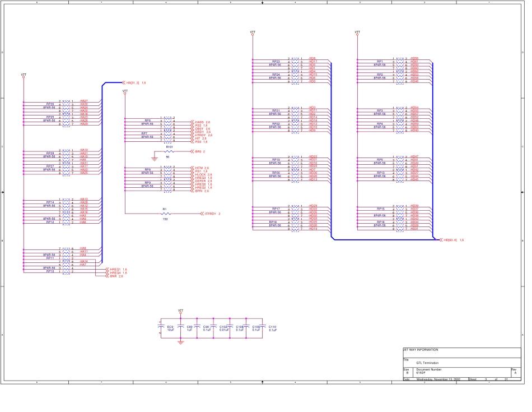Click the VTT power symbol above the capacitors

tap(180, 311)
